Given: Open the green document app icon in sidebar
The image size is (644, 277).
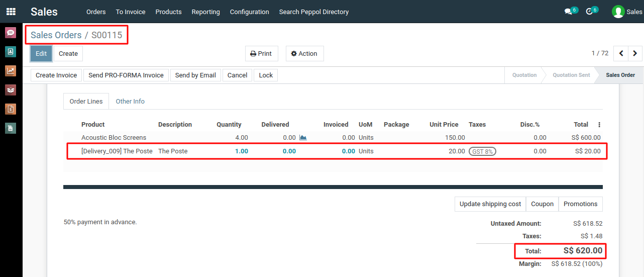Looking at the screenshot, I should (x=11, y=128).
